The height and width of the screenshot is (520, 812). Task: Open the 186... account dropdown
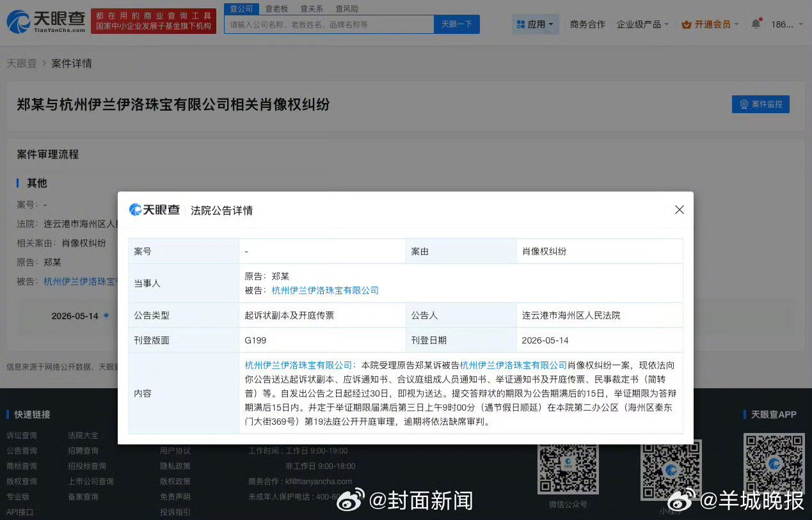tap(788, 24)
